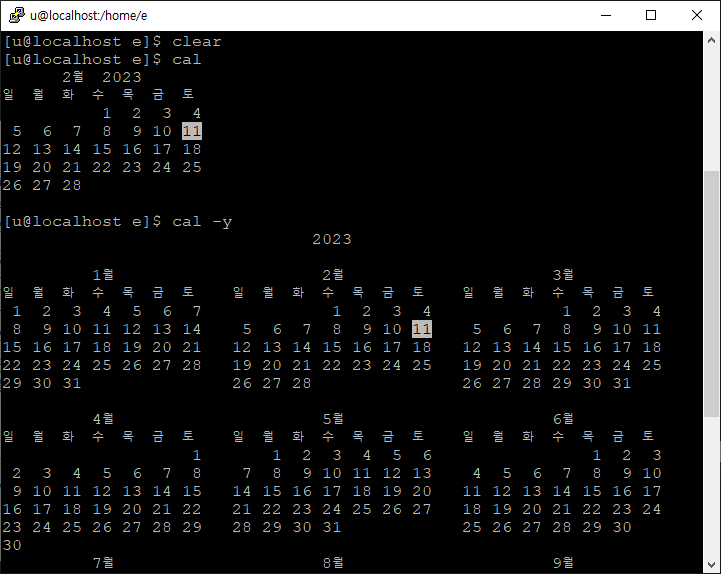Screen dimensions: 721x574
Task: Click day 31 in the 3월 calendar
Action: [622, 384]
